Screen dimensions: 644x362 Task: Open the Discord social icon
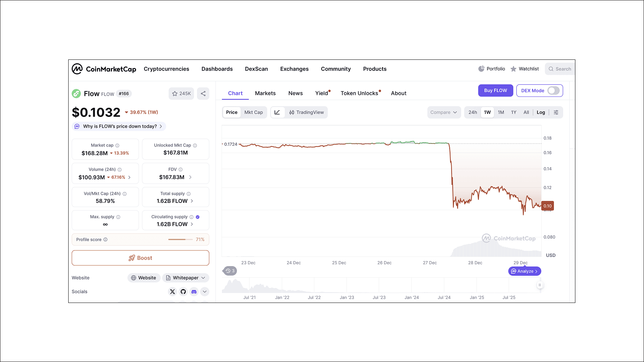194,291
